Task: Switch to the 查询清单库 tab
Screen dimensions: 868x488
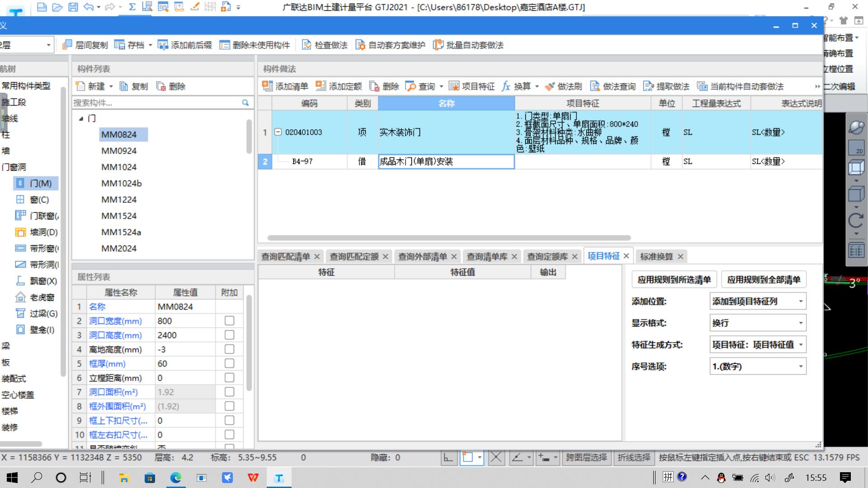Action: pyautogui.click(x=487, y=257)
